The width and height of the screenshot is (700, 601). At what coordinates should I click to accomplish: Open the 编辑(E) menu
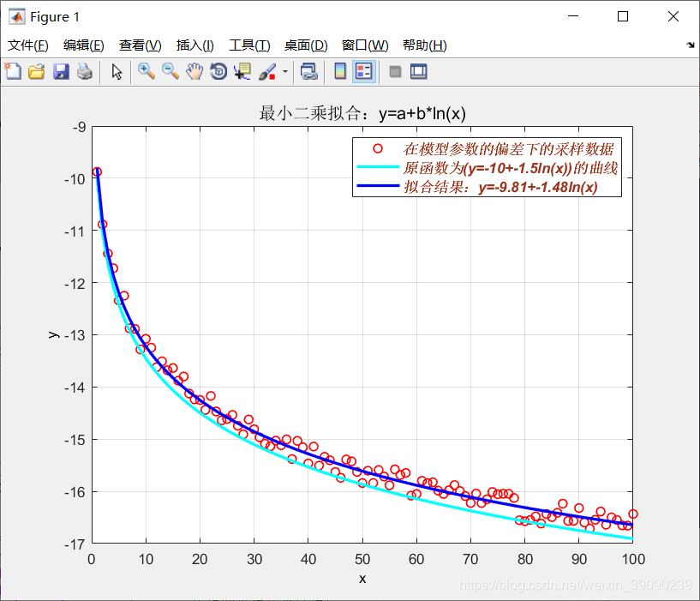[x=83, y=45]
